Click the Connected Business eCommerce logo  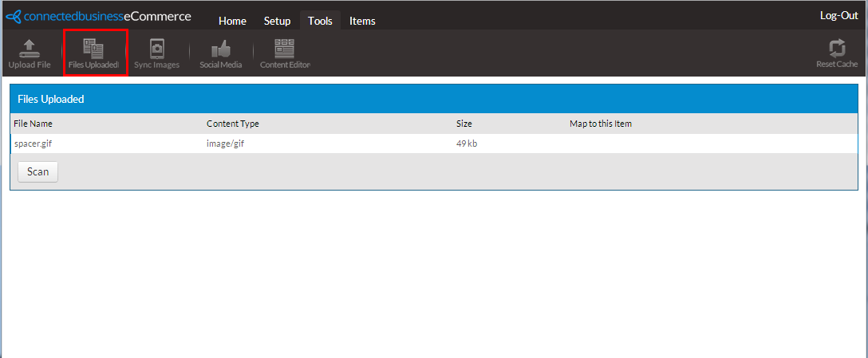pos(98,17)
